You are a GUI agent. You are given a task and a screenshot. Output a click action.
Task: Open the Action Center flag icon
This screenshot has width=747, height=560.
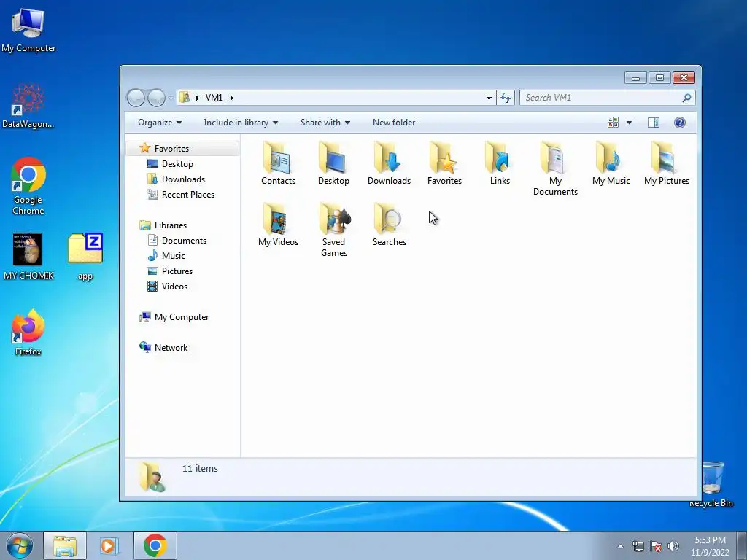pos(656,546)
